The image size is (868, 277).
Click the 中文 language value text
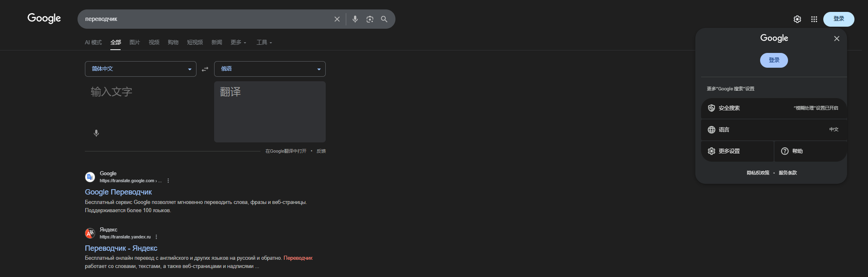pos(834,130)
